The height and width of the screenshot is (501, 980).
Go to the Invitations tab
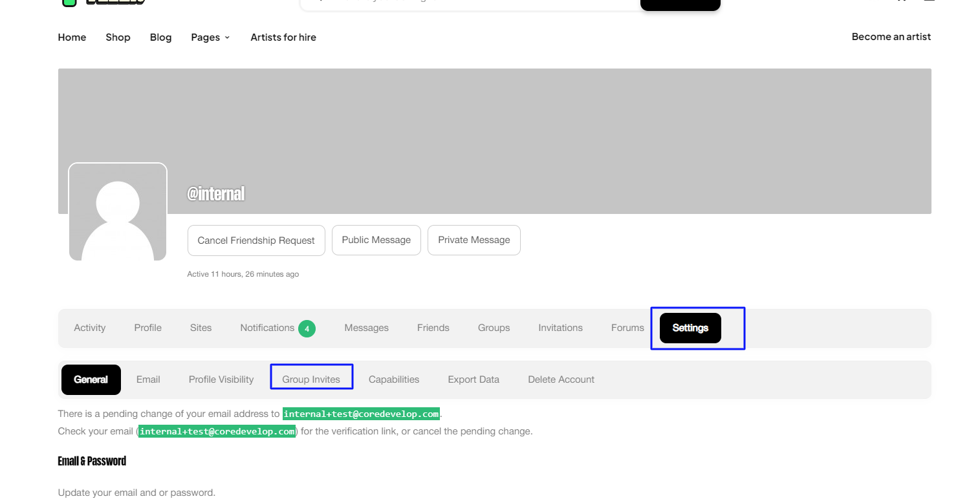(561, 328)
